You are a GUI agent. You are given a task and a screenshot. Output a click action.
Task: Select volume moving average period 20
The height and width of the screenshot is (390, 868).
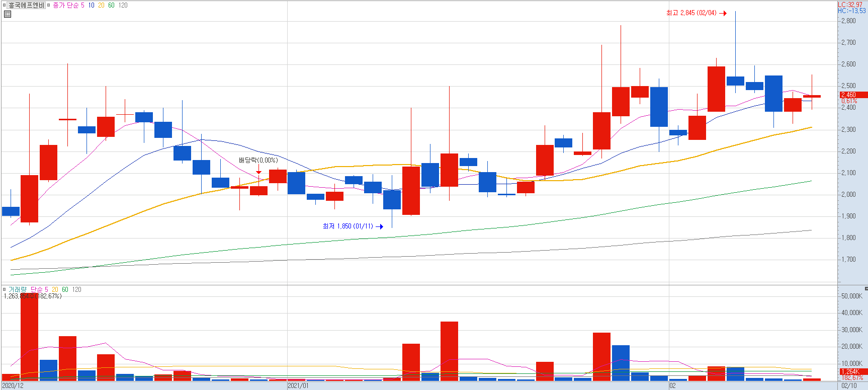click(x=55, y=289)
